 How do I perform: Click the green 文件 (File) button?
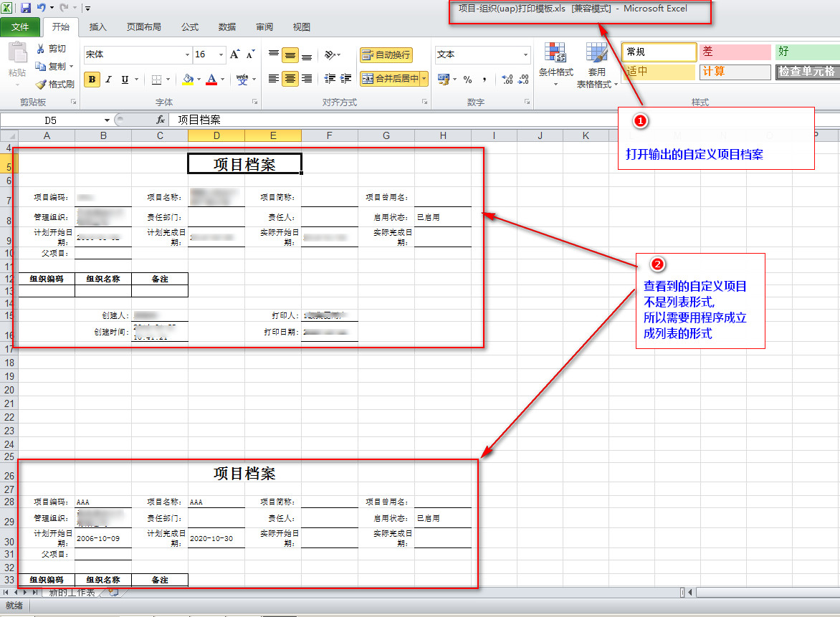click(20, 27)
